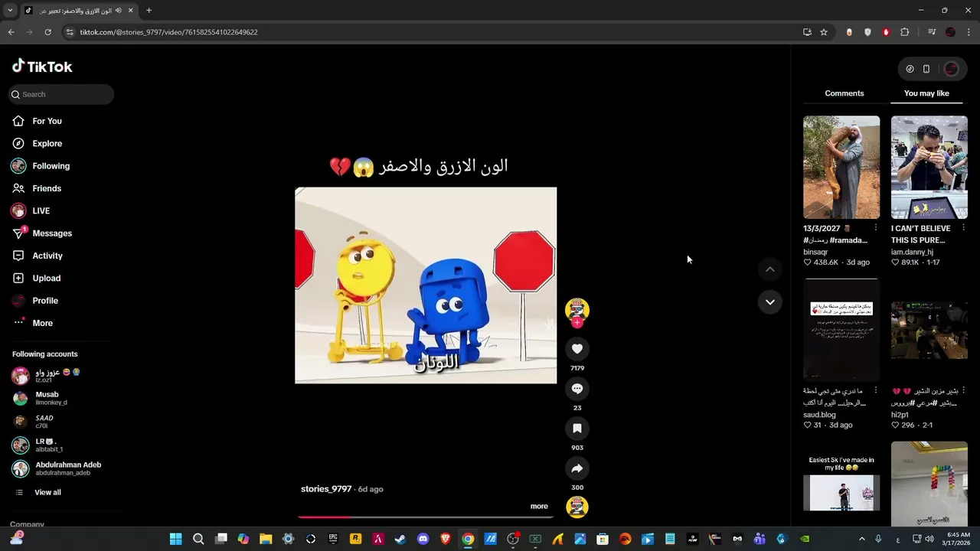Open Chrome extensions puzzle icon
The height and width of the screenshot is (551, 980).
[x=905, y=32]
